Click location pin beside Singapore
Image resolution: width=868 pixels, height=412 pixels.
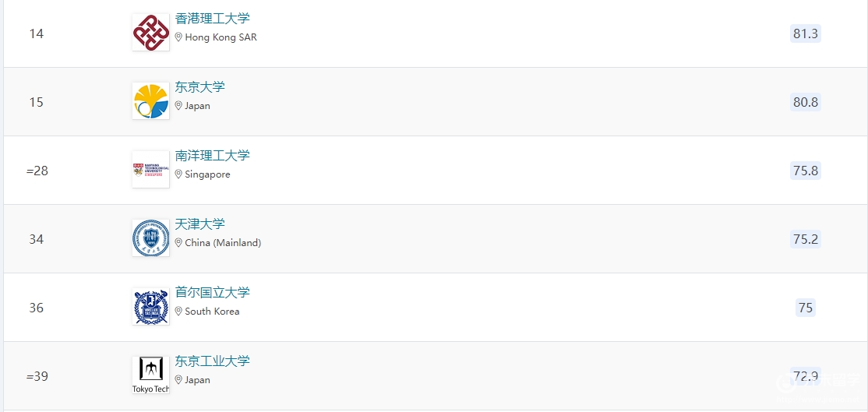pos(178,174)
